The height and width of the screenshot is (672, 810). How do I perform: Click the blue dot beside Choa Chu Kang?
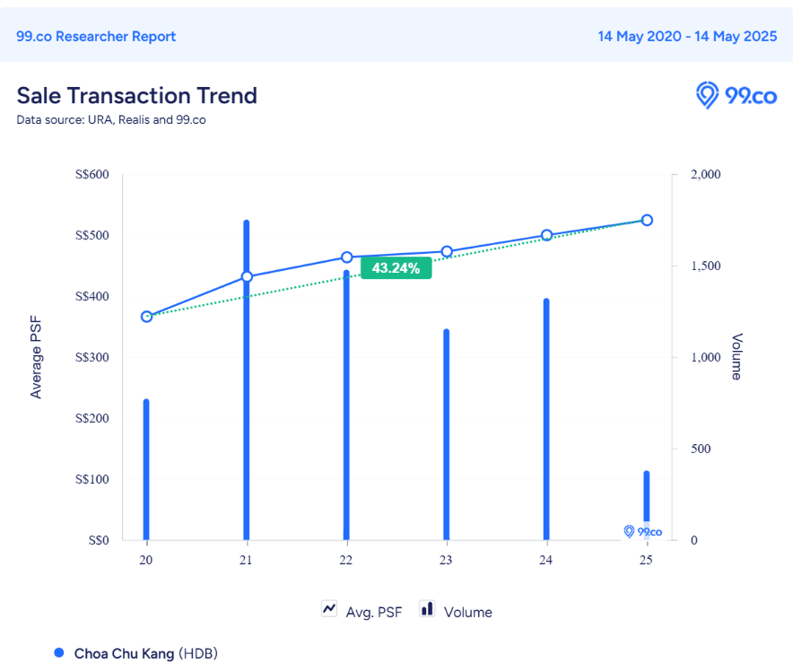[x=59, y=653]
